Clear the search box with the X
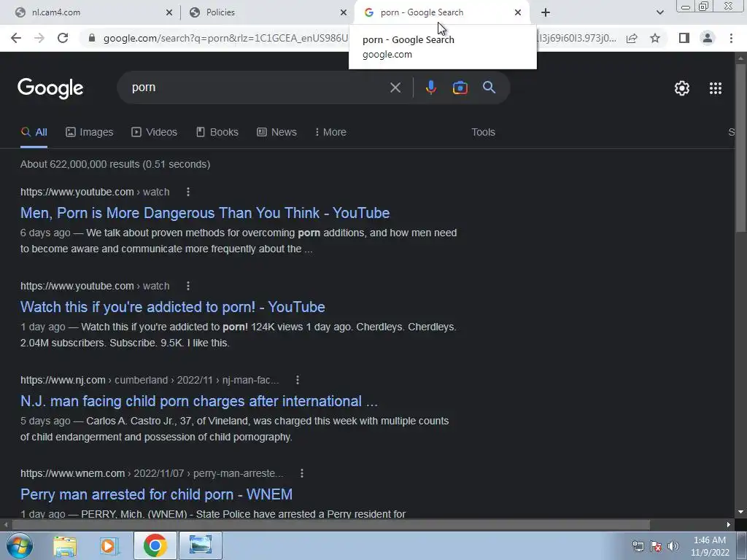The image size is (747, 560). click(x=395, y=87)
